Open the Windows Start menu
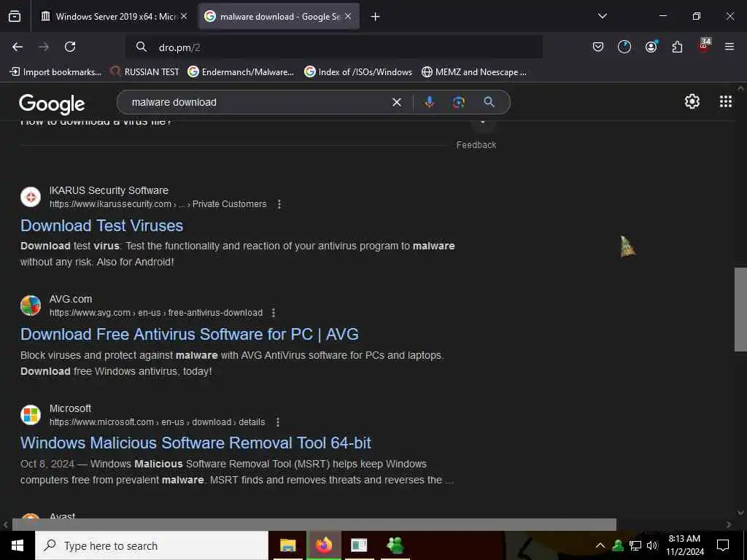This screenshot has width=747, height=560. pyautogui.click(x=18, y=545)
